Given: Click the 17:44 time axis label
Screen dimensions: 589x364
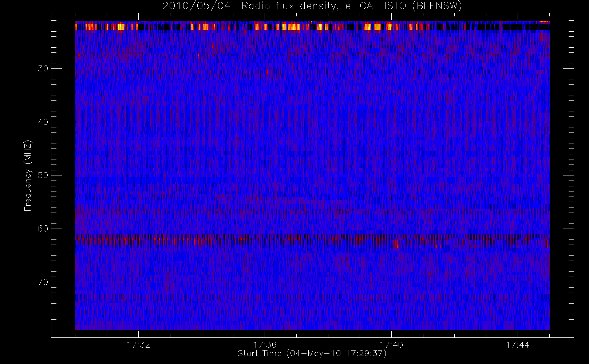Looking at the screenshot, I should [x=518, y=345].
